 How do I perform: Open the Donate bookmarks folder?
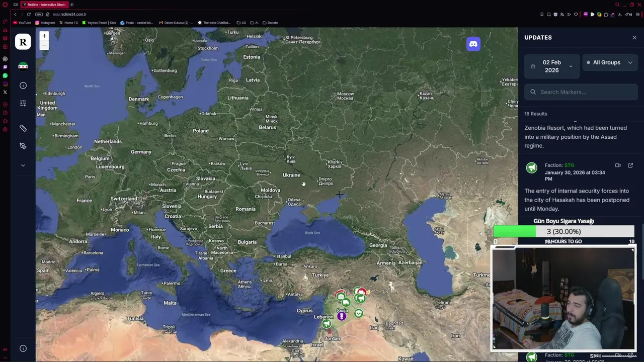tap(270, 23)
